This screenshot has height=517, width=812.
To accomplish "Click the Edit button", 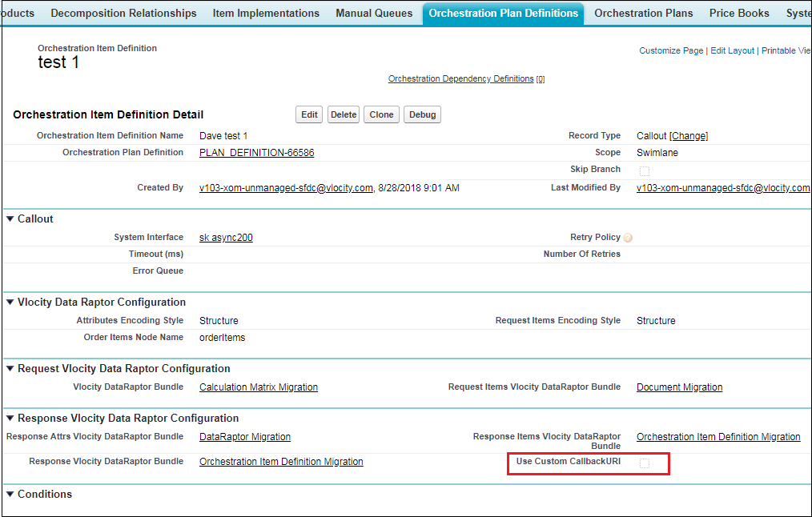I will pos(309,115).
